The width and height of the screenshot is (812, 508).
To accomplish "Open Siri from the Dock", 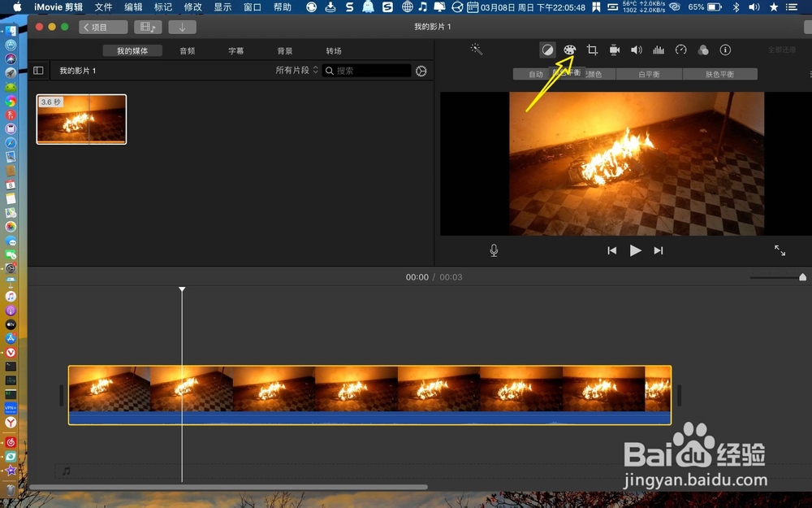I will pyautogui.click(x=11, y=59).
